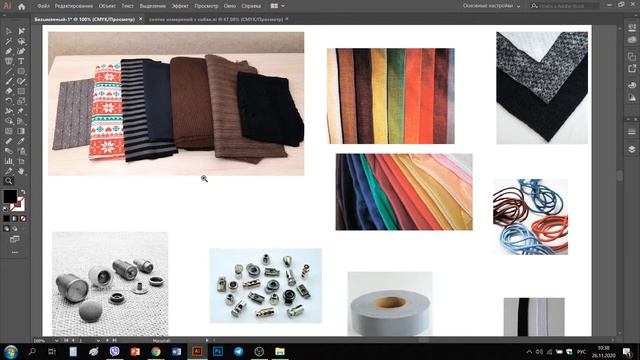Select the Eyedropper tool
The width and height of the screenshot is (640, 360).
pos(21,141)
